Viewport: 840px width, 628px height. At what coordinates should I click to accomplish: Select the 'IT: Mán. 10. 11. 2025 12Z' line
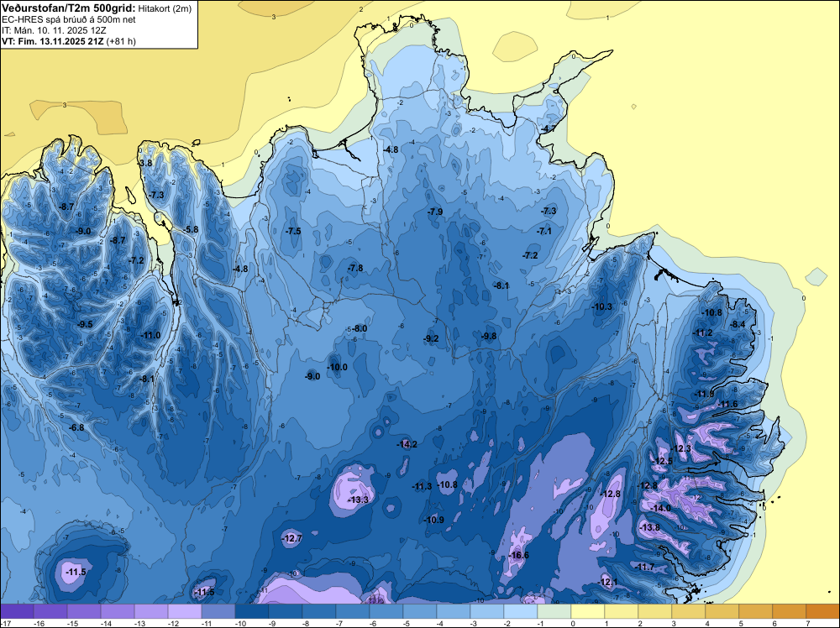tap(54, 30)
